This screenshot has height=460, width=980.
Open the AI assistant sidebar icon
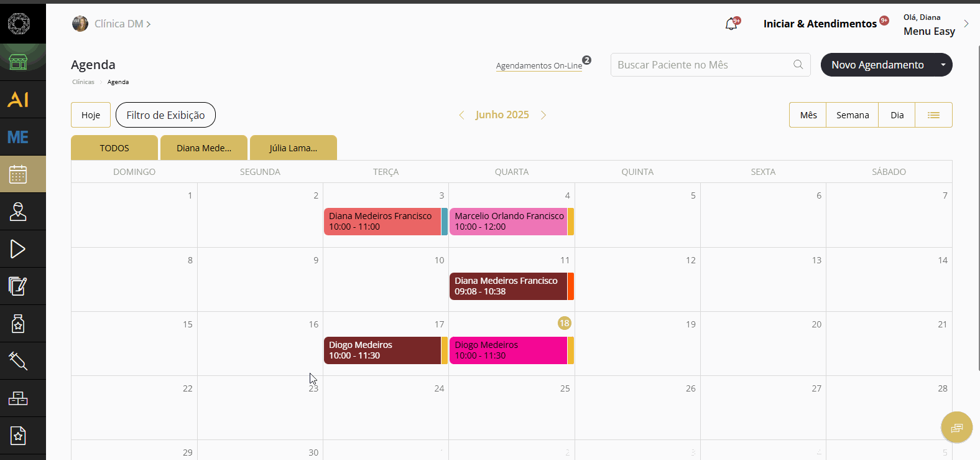click(18, 100)
